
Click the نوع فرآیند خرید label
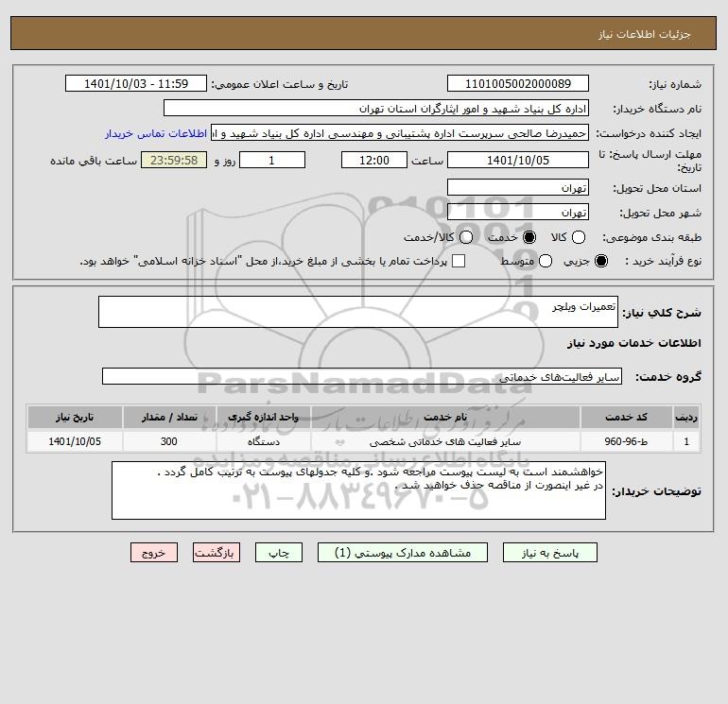(663, 261)
